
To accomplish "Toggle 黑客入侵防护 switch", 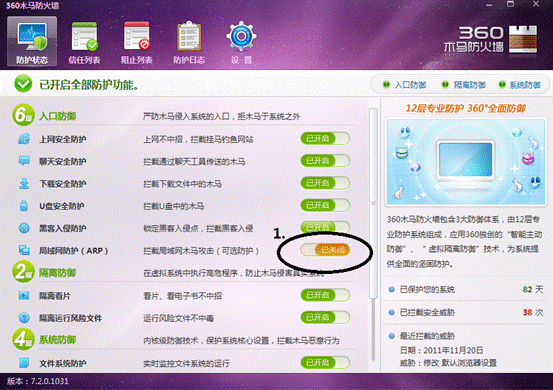I will coord(325,227).
